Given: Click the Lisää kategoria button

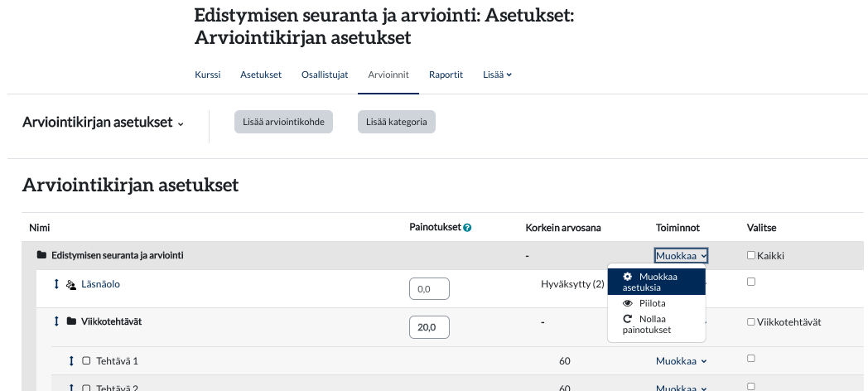Looking at the screenshot, I should click(397, 122).
